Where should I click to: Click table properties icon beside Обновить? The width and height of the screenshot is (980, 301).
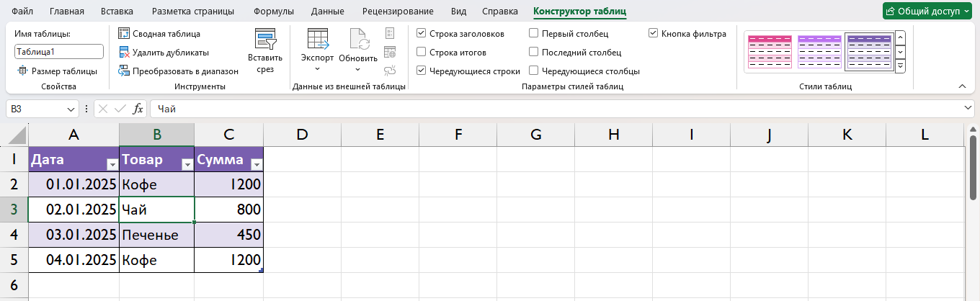pyautogui.click(x=390, y=33)
